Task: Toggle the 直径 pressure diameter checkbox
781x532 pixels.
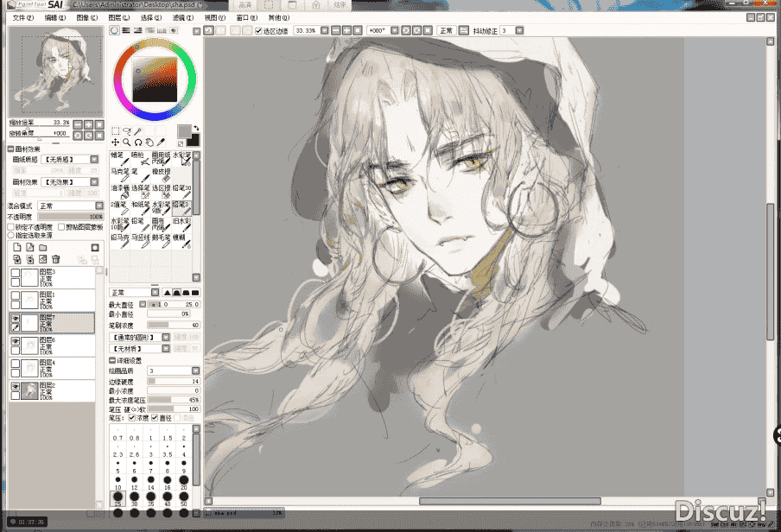Action: click(x=155, y=418)
